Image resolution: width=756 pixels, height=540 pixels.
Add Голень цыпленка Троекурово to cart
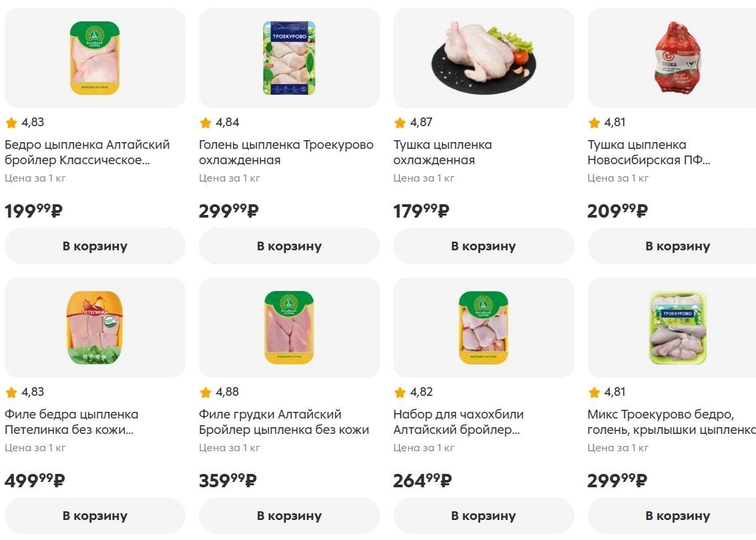289,246
